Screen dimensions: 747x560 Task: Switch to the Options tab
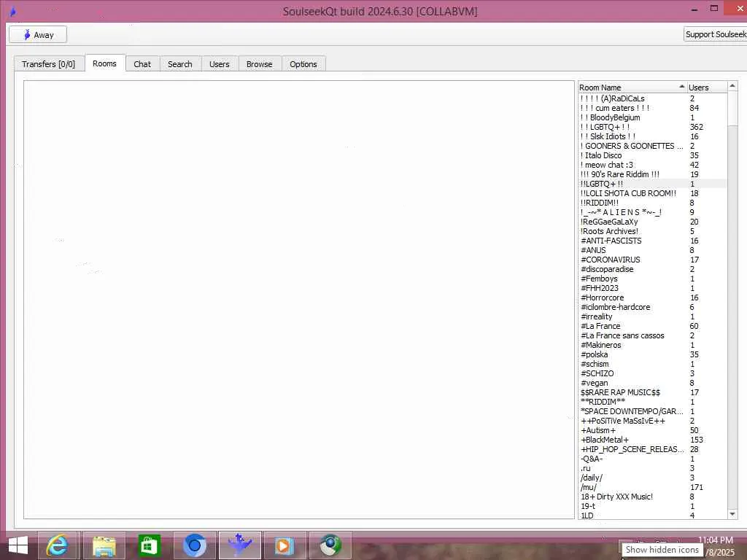303,64
